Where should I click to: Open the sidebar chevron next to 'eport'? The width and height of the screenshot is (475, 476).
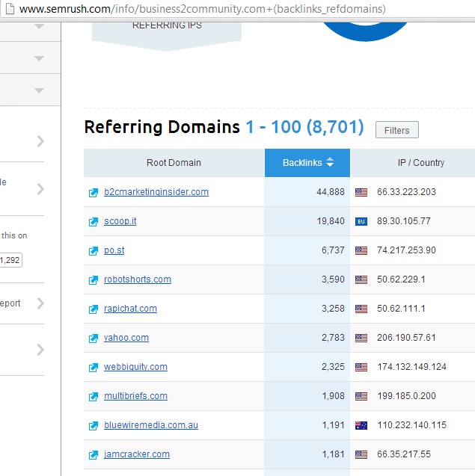point(40,303)
